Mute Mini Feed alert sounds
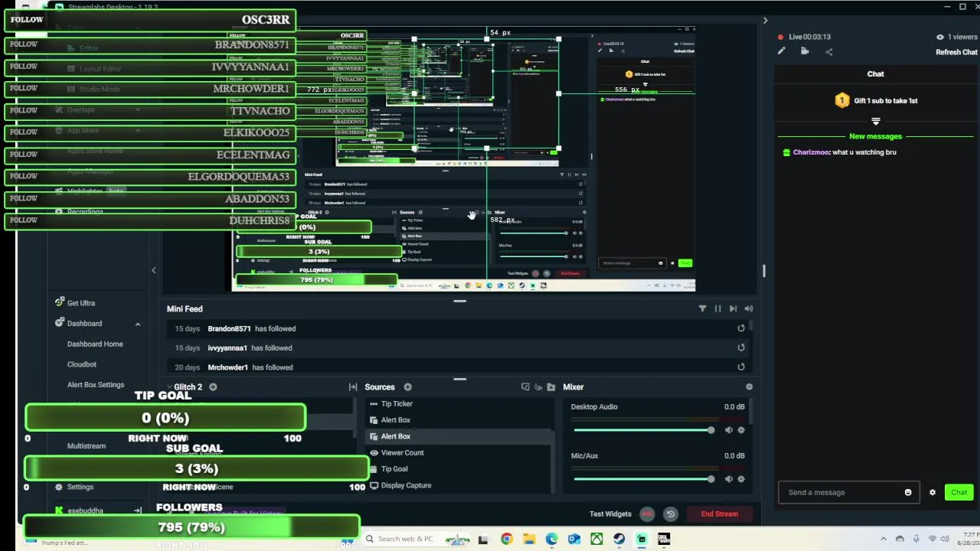 [x=748, y=308]
